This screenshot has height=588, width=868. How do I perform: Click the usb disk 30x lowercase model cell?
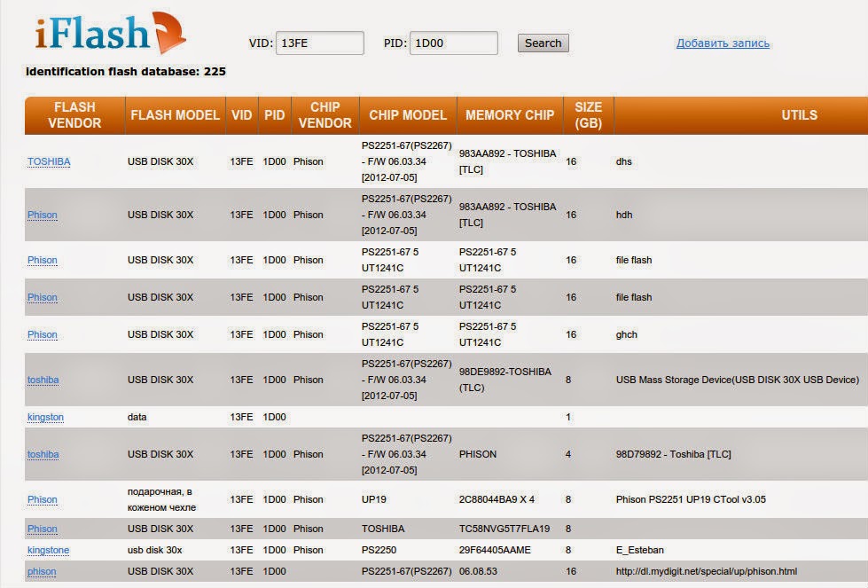[x=154, y=550]
